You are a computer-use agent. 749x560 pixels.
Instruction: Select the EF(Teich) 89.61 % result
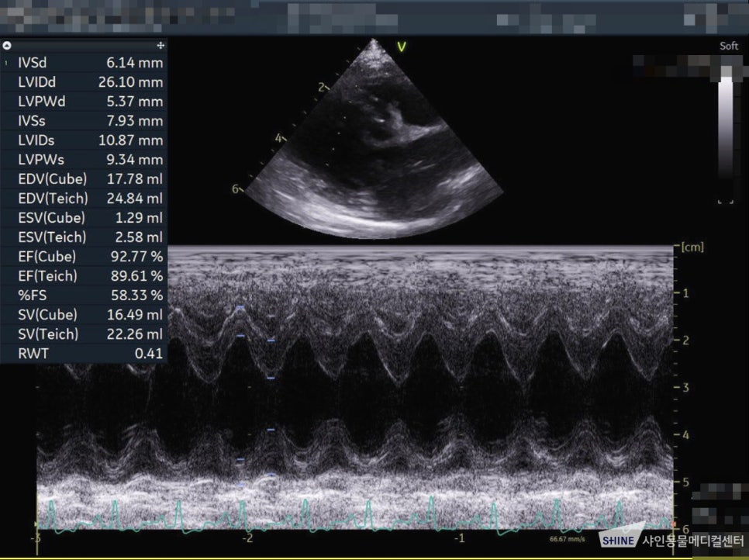coord(84,275)
